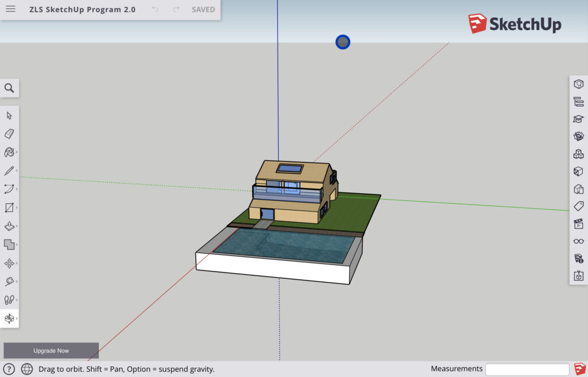Open the Instructor panel graduation cap
The height and width of the screenshot is (377, 588).
point(578,119)
